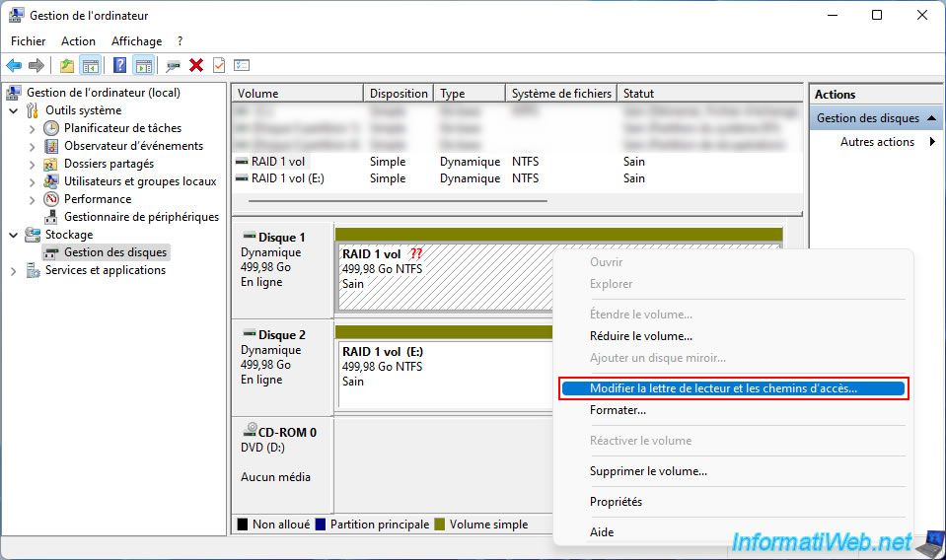Expand the Observateur d'événements node
The width and height of the screenshot is (946, 560).
[33, 146]
